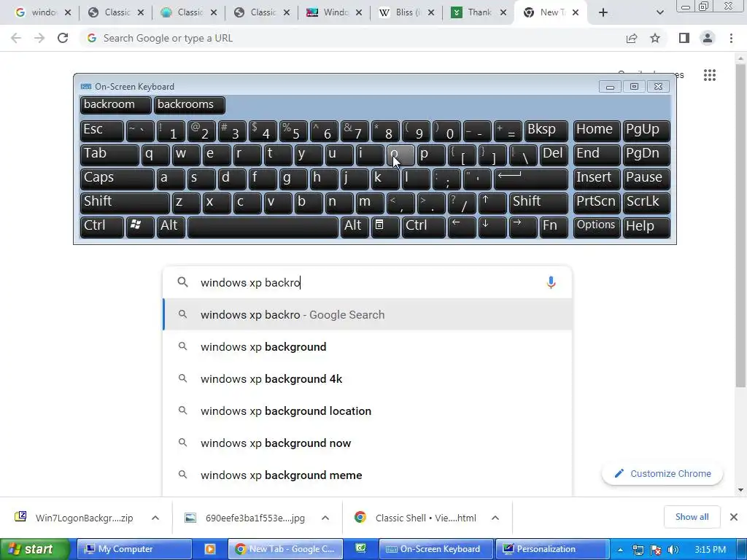747x560 pixels.
Task: Go forward with the browser forward arrow
Action: click(x=39, y=38)
